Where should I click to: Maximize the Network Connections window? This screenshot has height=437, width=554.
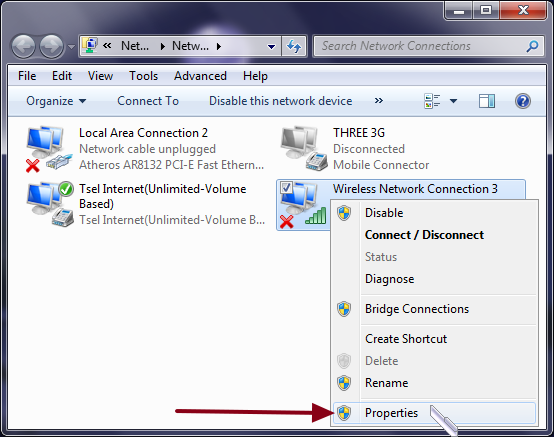486,10
